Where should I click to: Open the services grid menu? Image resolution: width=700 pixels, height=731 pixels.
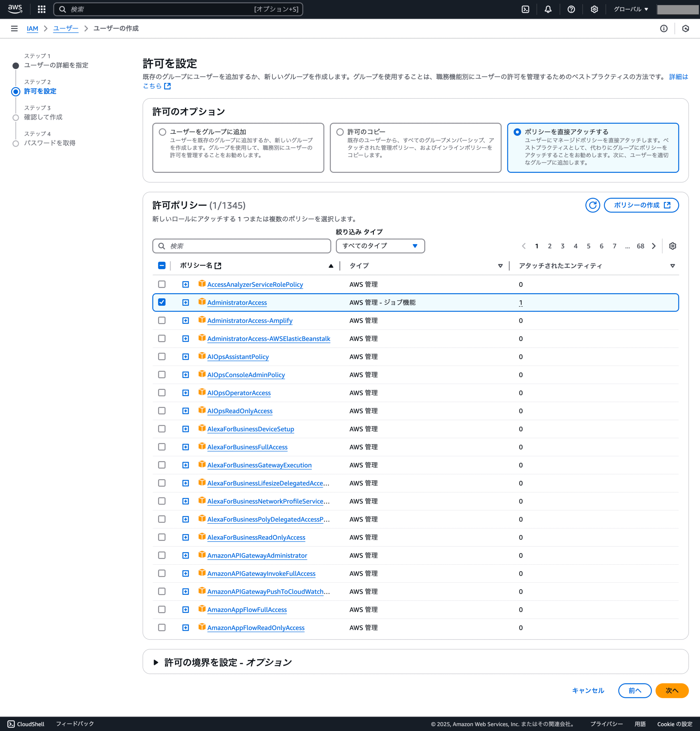[x=42, y=9]
